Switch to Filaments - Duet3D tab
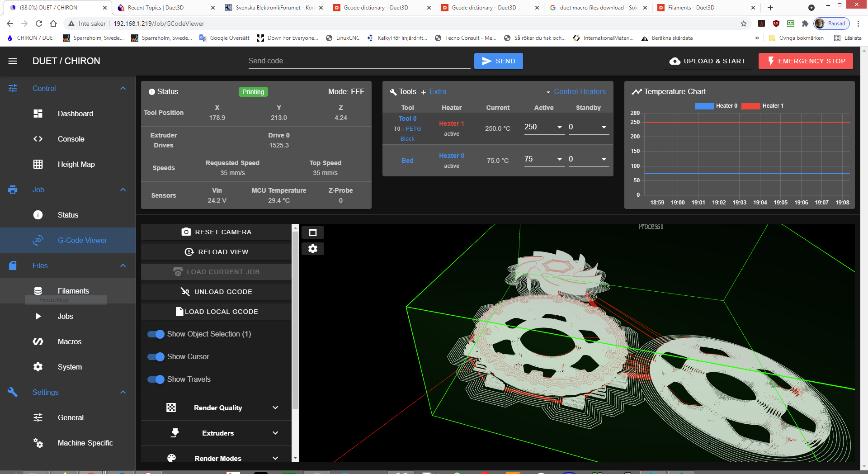 [707, 8]
